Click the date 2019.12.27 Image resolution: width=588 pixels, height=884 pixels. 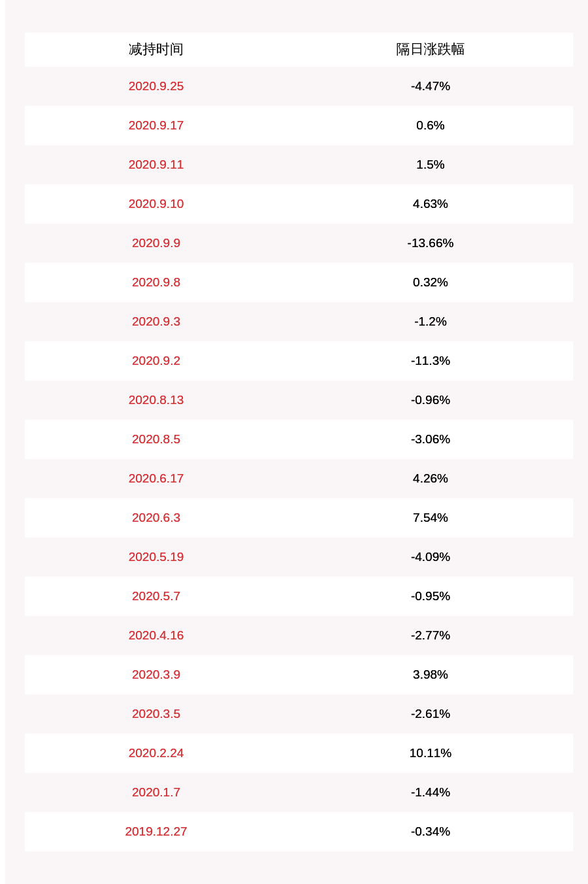(156, 832)
